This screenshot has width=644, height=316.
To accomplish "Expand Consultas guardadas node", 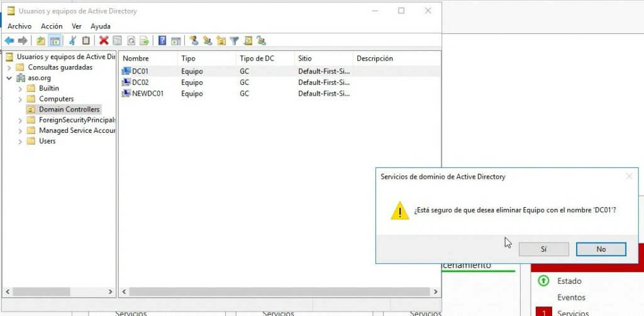I will coord(9,67).
